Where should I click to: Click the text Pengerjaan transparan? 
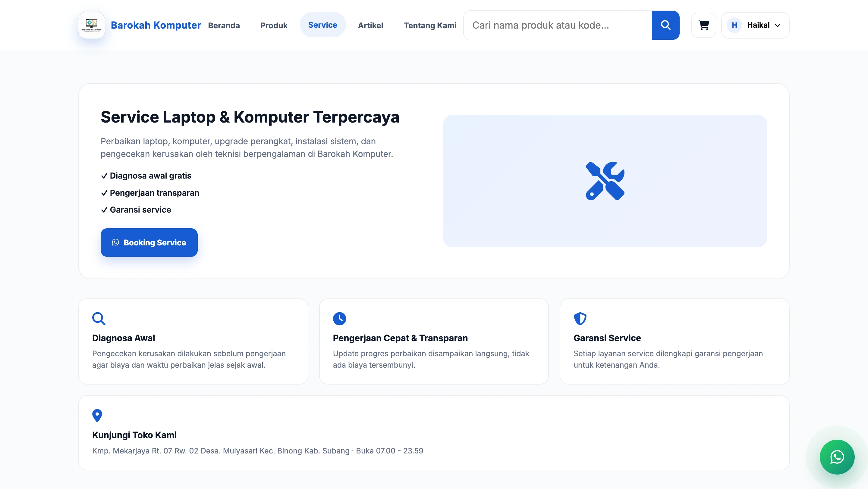tap(154, 193)
